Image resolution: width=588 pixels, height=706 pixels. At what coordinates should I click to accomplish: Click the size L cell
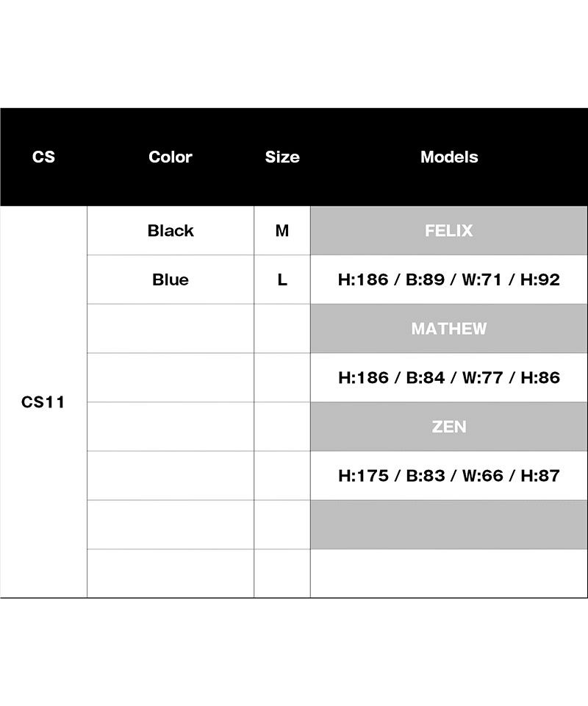pyautogui.click(x=282, y=279)
